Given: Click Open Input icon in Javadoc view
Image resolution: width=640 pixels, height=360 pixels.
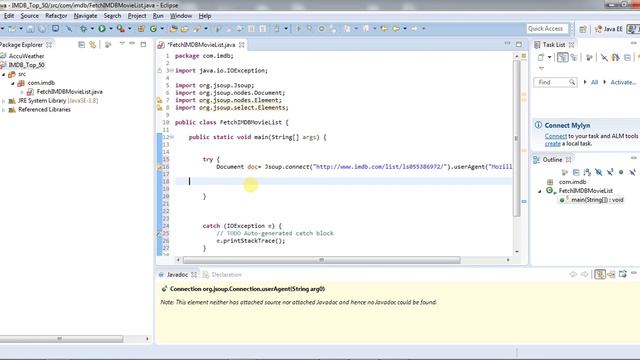Looking at the screenshot, I should click(x=611, y=274).
